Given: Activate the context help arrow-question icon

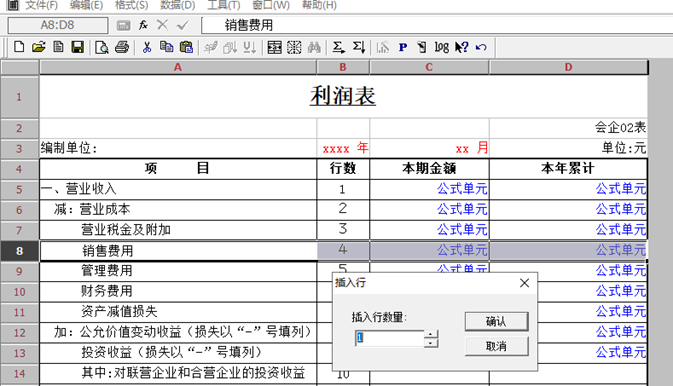Looking at the screenshot, I should [461, 47].
